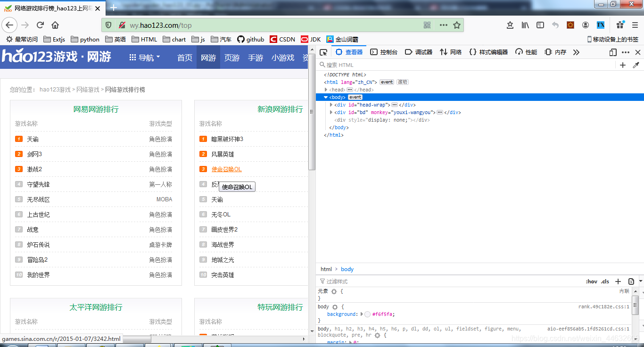This screenshot has height=347, width=644.
Task: Click the Firefox account avatar icon
Action: pos(585,25)
